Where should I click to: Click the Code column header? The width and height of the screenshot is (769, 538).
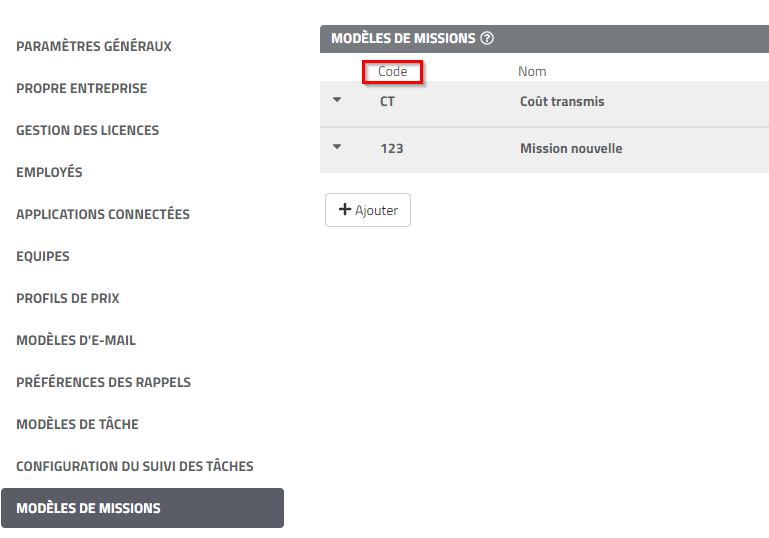tap(392, 72)
